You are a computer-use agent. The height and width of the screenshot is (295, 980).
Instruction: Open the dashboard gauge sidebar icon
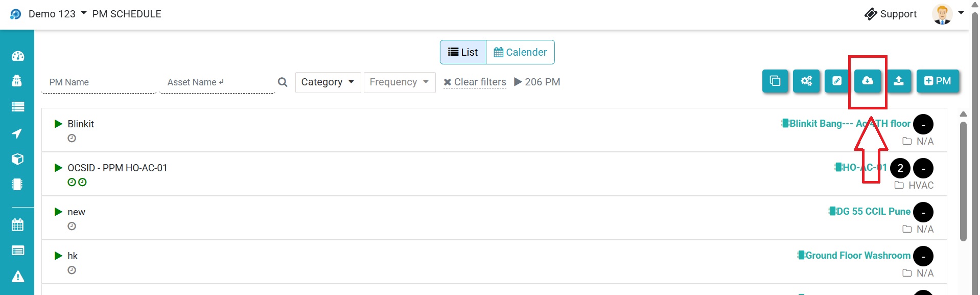coord(17,56)
